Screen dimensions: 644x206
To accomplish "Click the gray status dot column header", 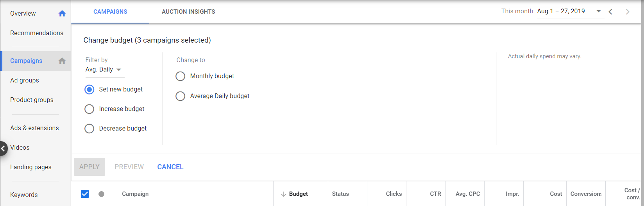I will point(101,194).
